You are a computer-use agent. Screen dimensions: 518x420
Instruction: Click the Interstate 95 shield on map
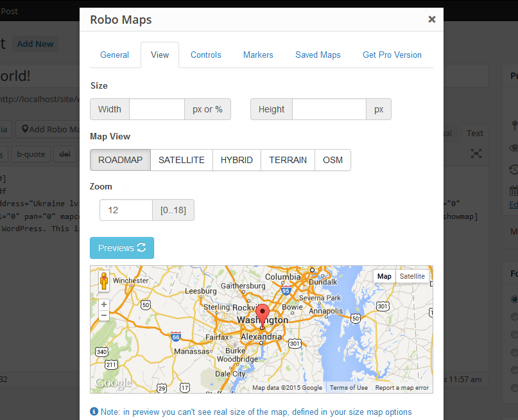(286, 291)
